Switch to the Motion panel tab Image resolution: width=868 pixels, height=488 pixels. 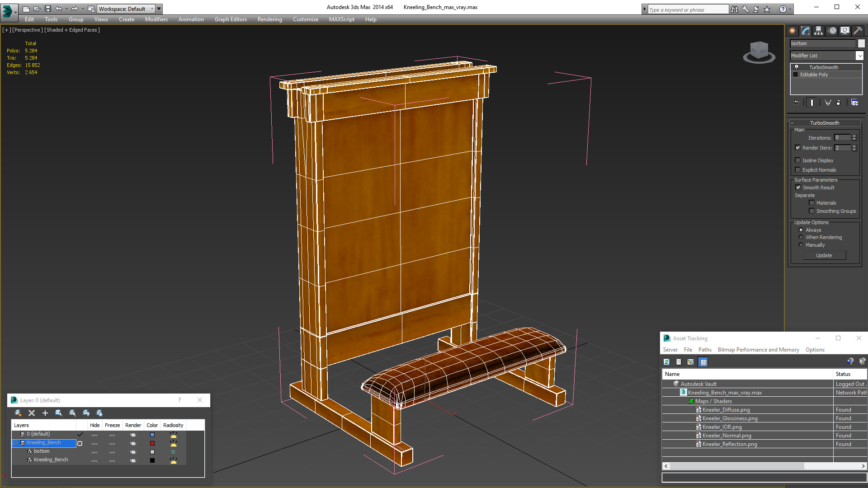[x=832, y=31]
